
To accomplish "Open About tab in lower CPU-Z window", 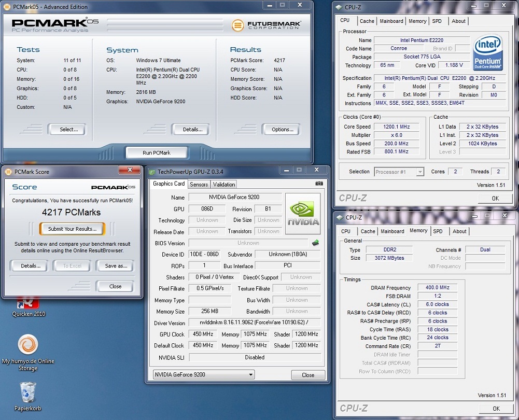I will point(459,231).
